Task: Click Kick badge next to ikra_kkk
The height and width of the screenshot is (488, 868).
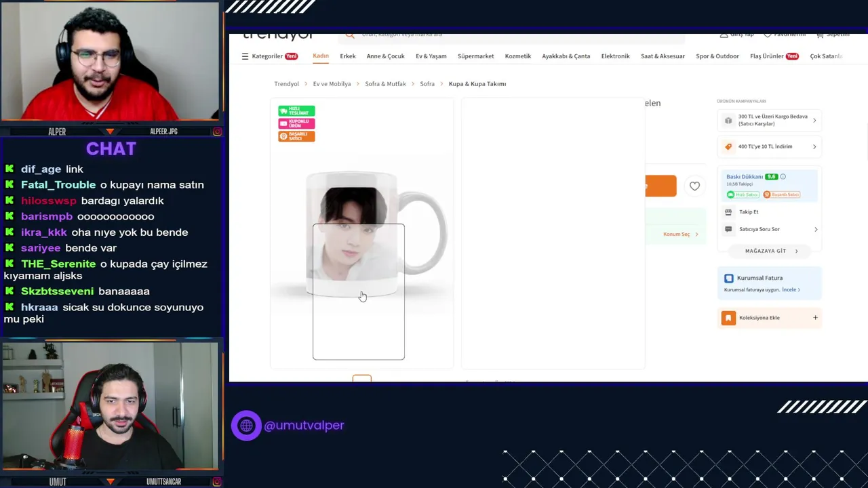Action: [x=9, y=232]
